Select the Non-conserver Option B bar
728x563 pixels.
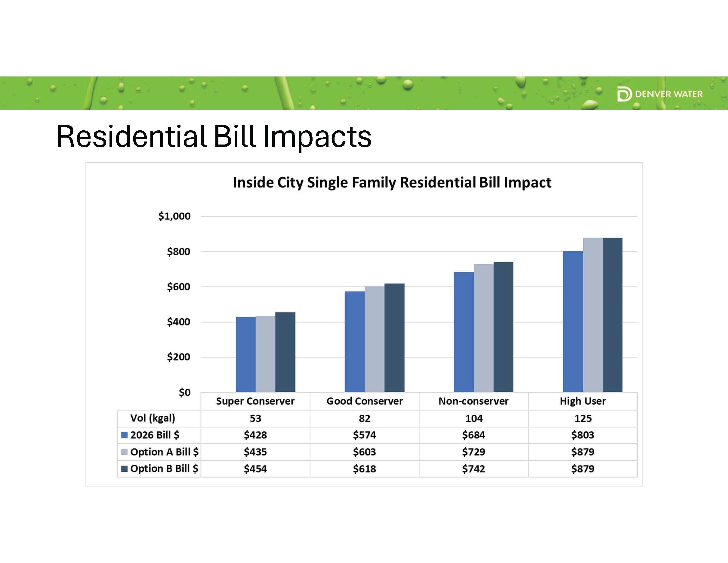[x=503, y=327]
